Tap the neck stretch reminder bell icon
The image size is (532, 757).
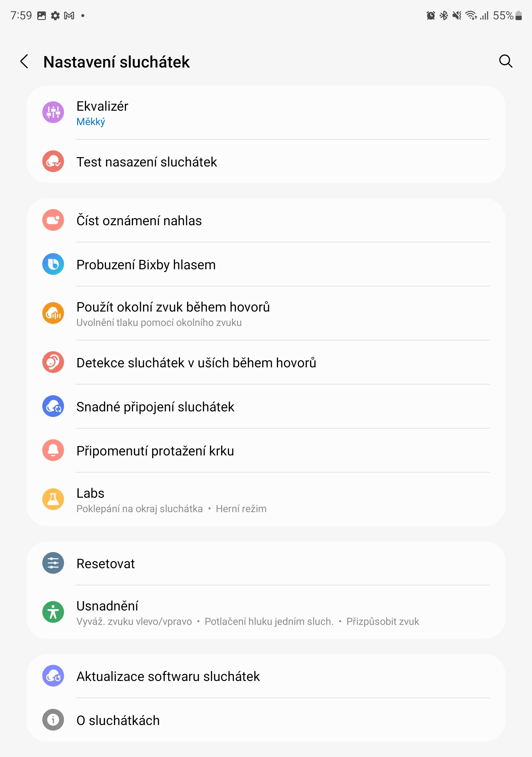coord(53,450)
